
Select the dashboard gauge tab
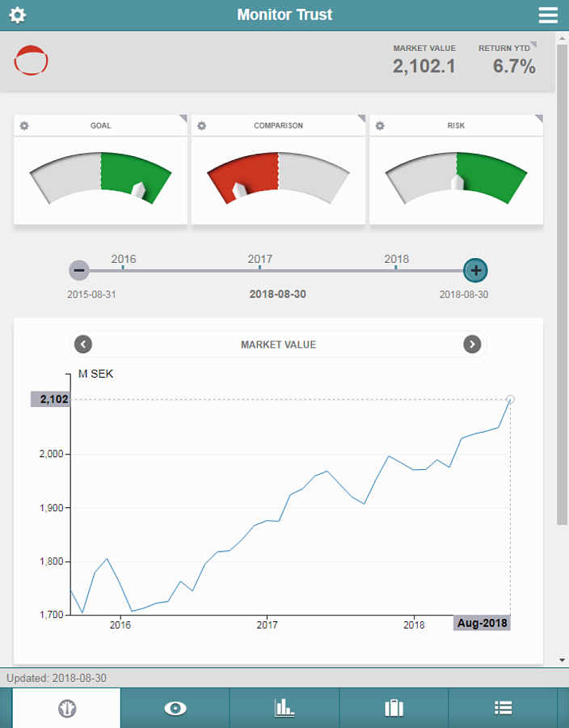click(x=67, y=708)
